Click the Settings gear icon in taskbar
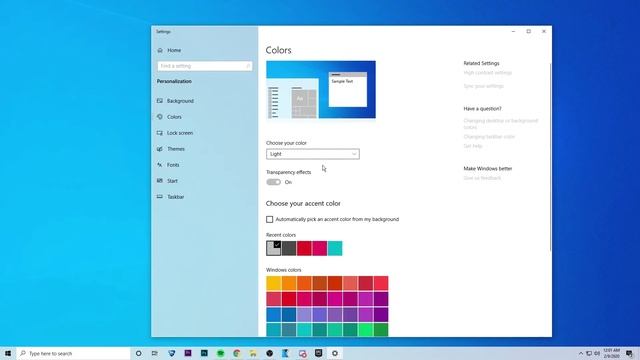The width and height of the screenshot is (640, 360). pyautogui.click(x=335, y=353)
